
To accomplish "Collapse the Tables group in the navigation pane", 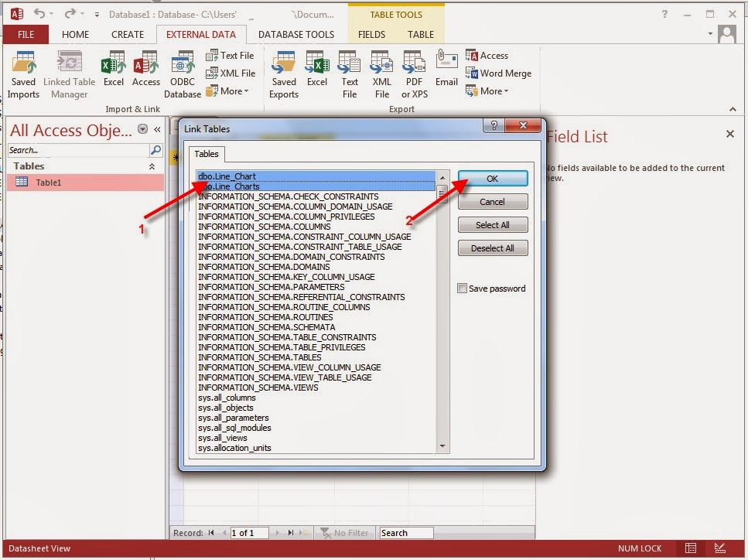I will (153, 166).
